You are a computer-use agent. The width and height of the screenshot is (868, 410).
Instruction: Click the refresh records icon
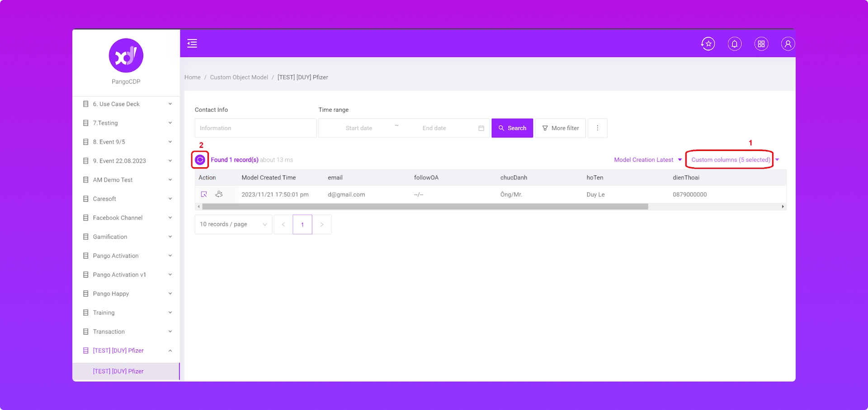[x=200, y=160]
